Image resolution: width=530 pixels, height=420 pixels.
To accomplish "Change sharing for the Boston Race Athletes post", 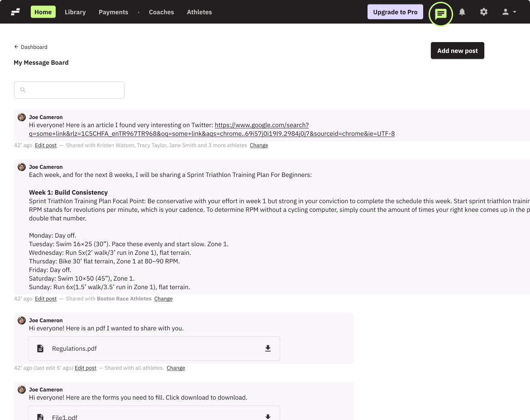I will click(163, 299).
